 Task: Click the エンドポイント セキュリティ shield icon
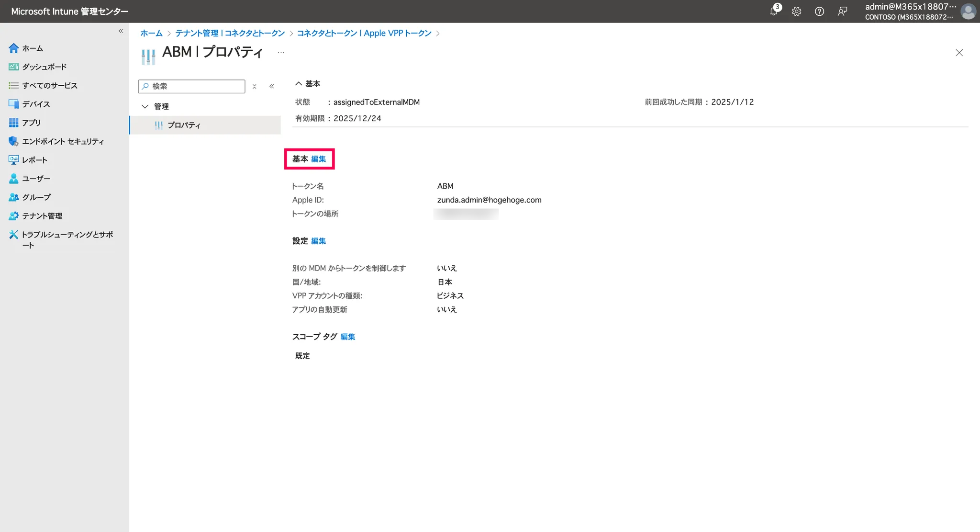click(13, 141)
